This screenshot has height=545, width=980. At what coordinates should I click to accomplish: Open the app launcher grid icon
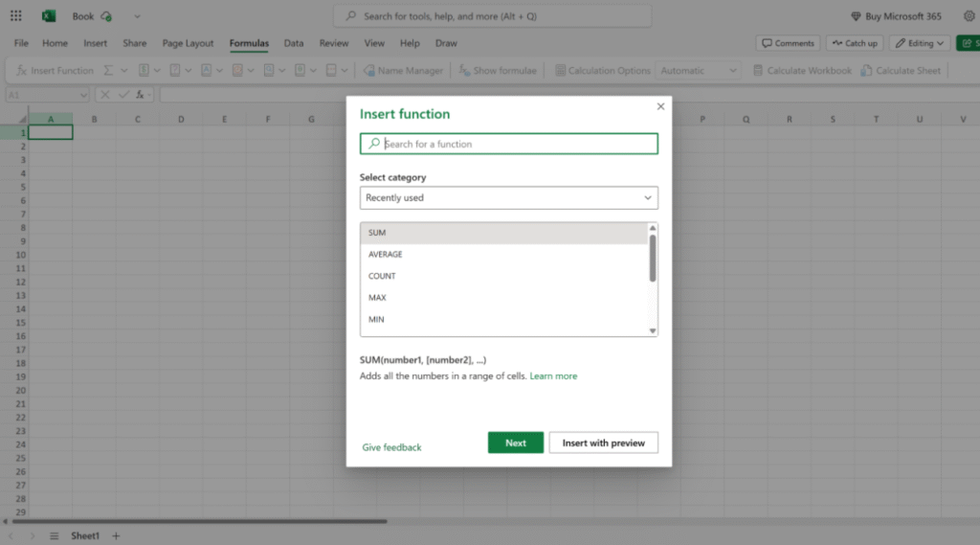[x=15, y=16]
